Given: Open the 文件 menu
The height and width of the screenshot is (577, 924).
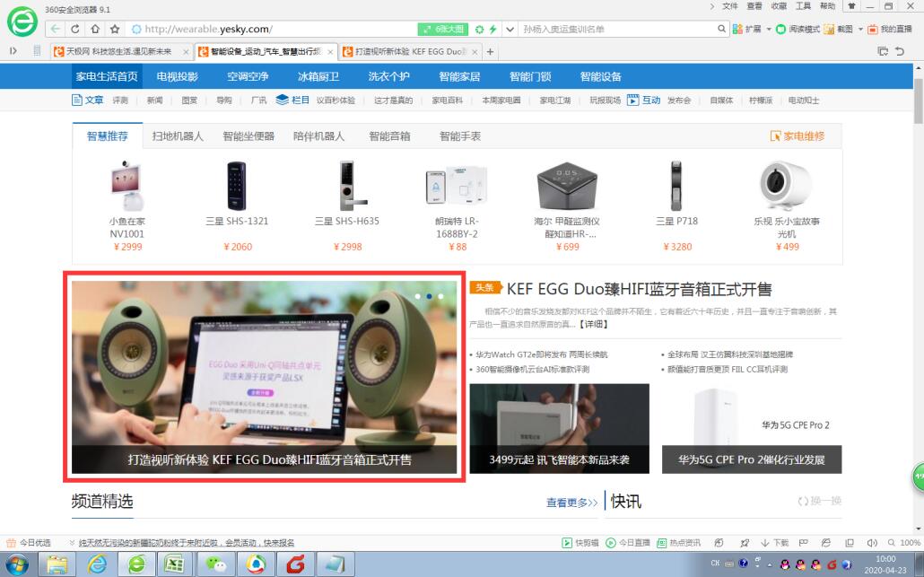Looking at the screenshot, I should (730, 6).
